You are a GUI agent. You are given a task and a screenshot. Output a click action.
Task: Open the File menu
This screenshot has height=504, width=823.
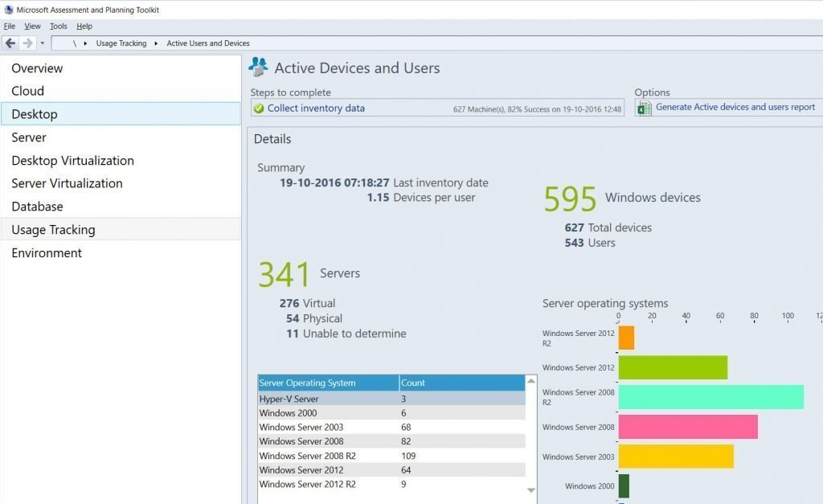[x=10, y=27]
